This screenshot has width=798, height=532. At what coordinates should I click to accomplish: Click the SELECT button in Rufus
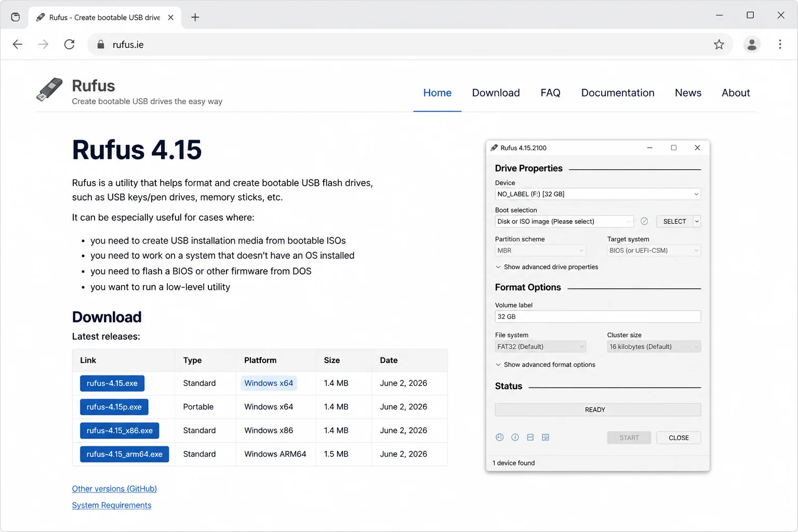pyautogui.click(x=674, y=221)
